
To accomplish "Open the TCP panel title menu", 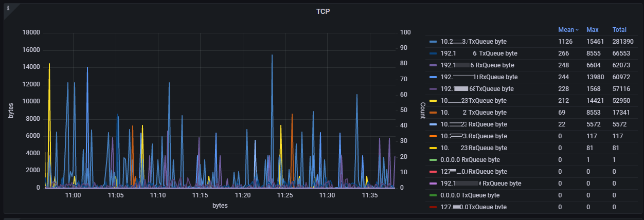I will [x=323, y=11].
